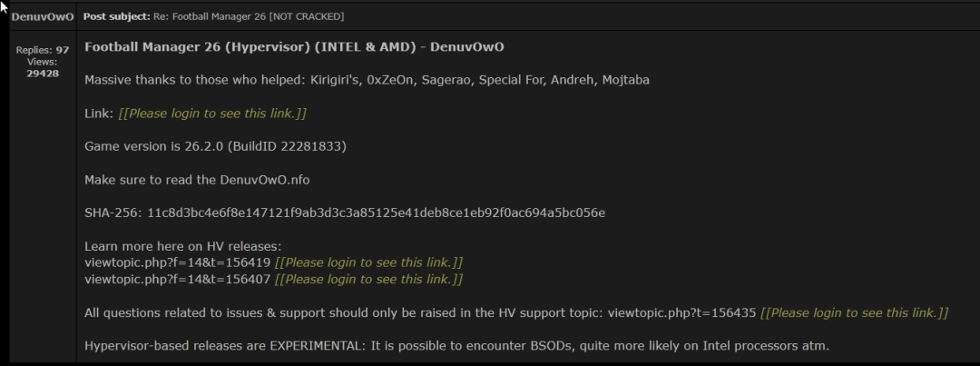
Task: Click the login link after t=156419
Action: tap(368, 262)
